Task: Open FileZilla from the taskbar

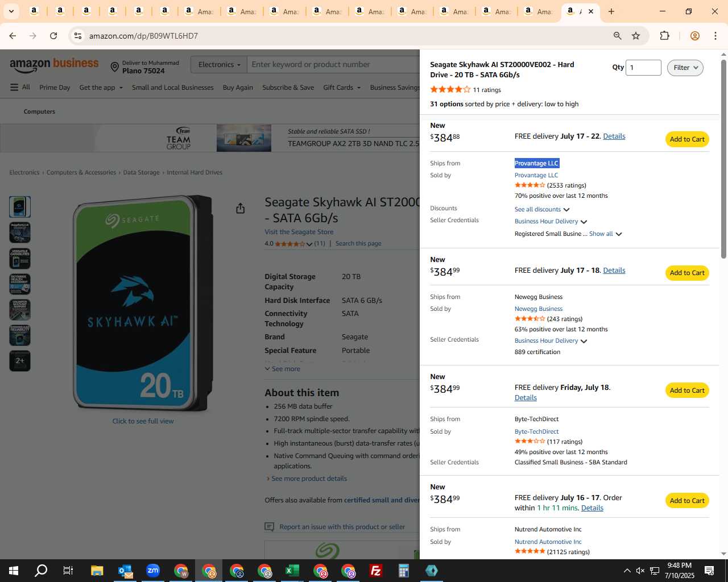Action: (x=376, y=571)
